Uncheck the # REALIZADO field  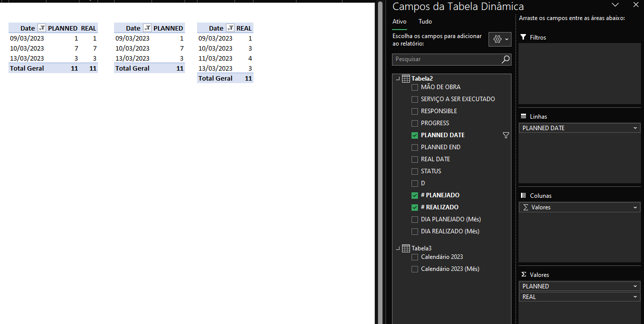[x=414, y=207]
